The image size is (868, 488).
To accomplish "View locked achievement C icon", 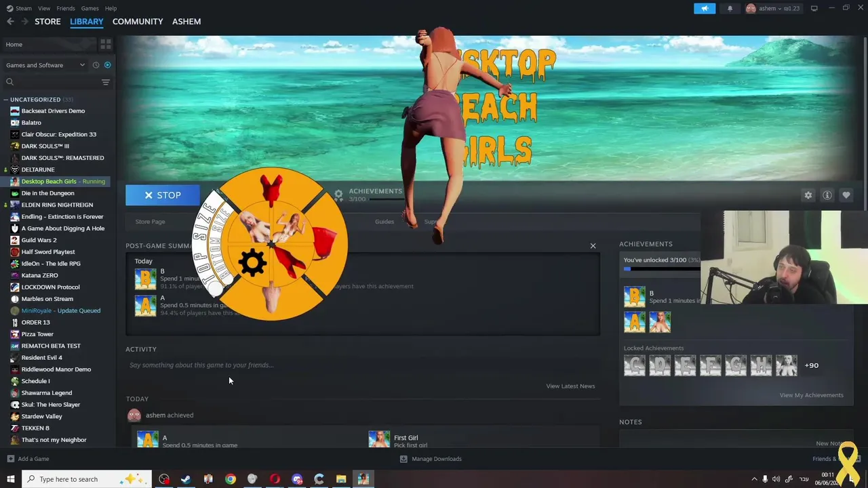I will click(x=635, y=365).
